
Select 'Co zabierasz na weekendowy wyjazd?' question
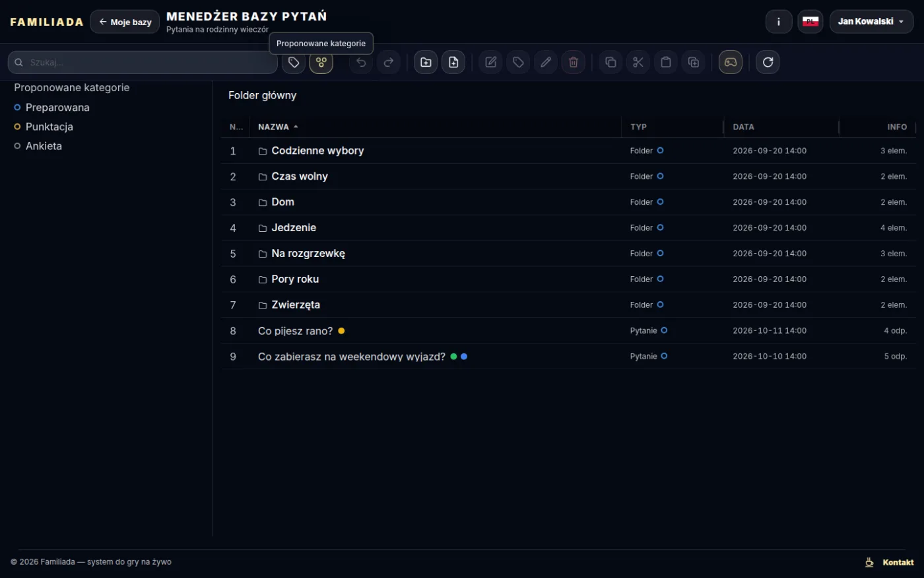[352, 357]
